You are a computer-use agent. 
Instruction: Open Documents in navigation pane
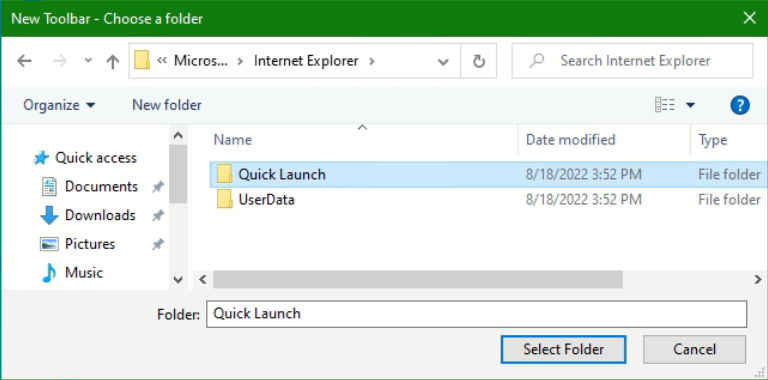click(101, 187)
